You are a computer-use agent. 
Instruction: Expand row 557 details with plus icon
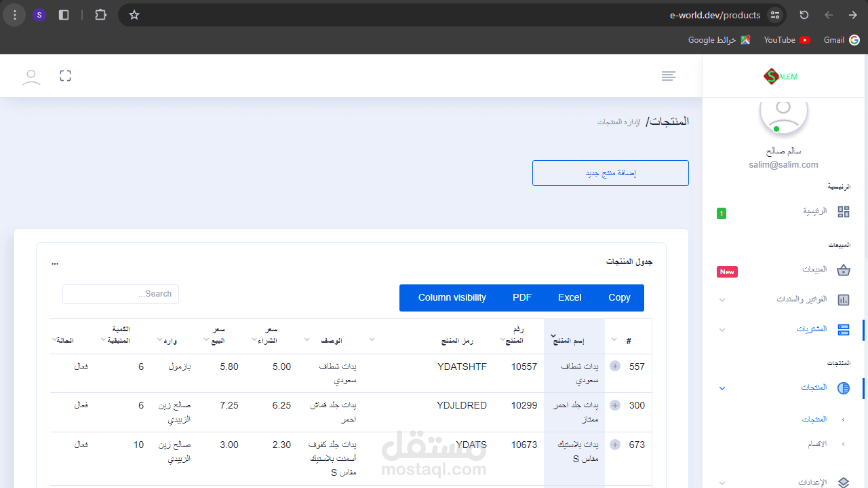(615, 366)
